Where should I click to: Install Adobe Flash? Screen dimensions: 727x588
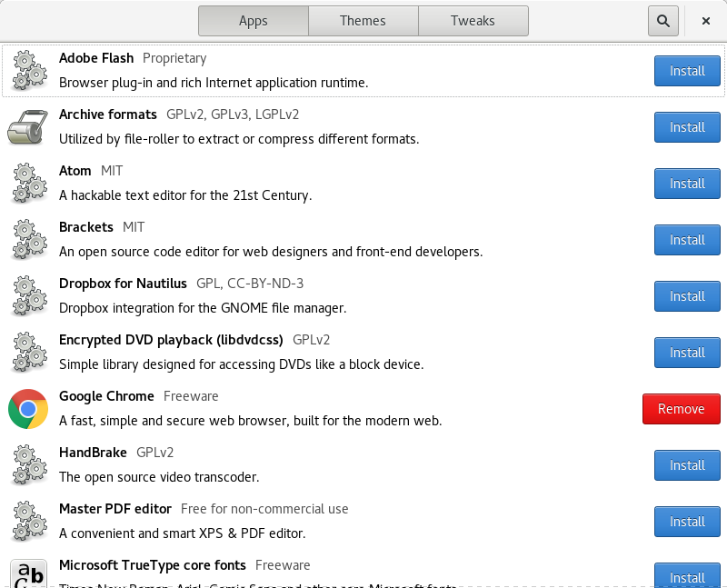(687, 71)
